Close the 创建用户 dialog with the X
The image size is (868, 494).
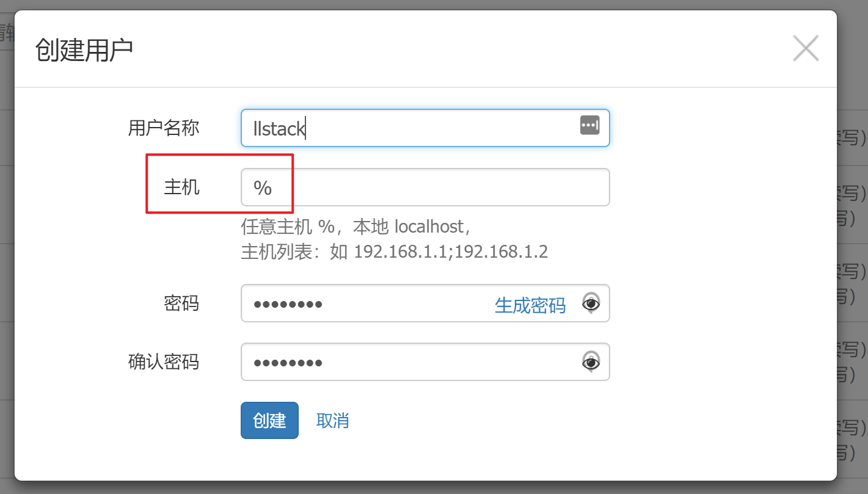pos(805,48)
